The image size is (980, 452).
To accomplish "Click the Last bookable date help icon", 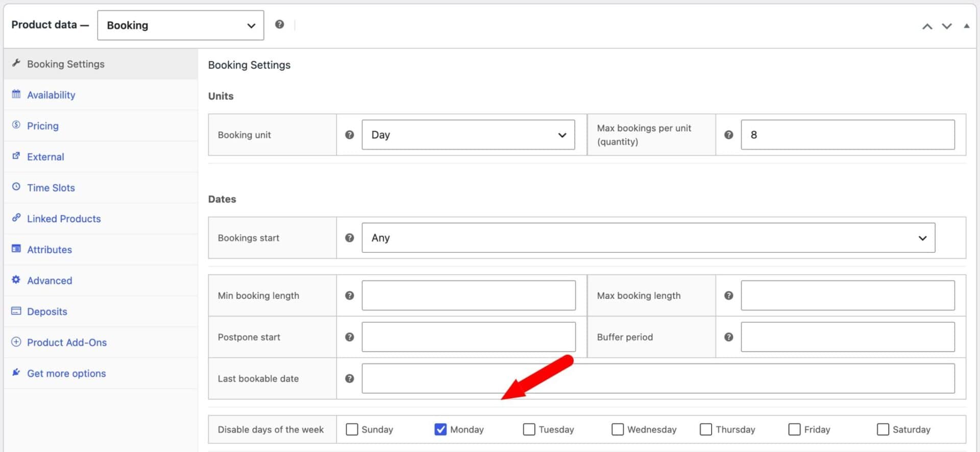I will point(350,378).
